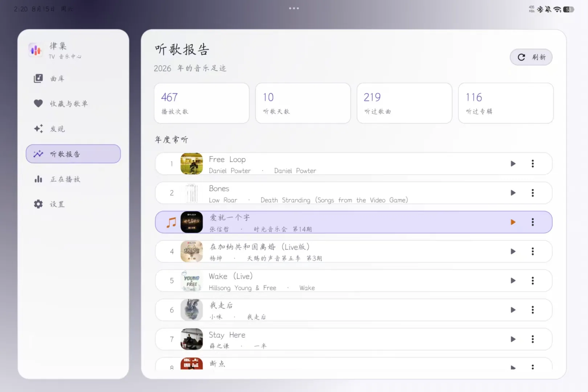This screenshot has height=392, width=588.
Task: Open more options for Free Loop
Action: (x=532, y=164)
